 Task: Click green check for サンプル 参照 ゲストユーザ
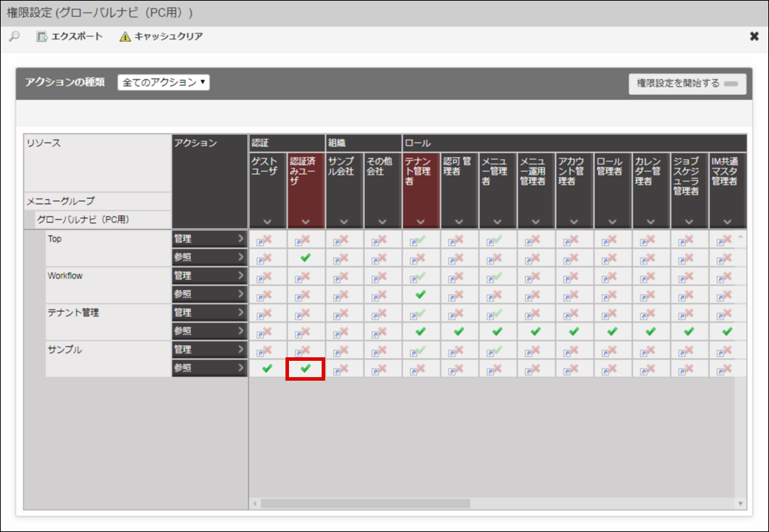[267, 369]
